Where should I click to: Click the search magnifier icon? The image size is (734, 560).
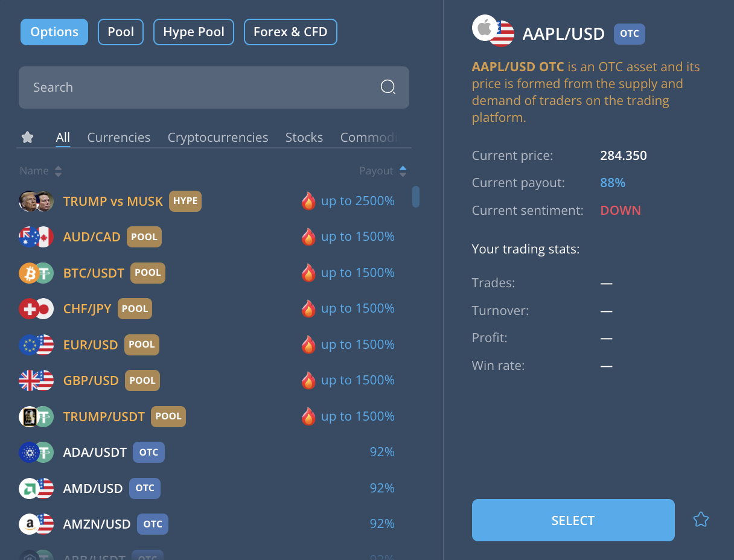[388, 87]
